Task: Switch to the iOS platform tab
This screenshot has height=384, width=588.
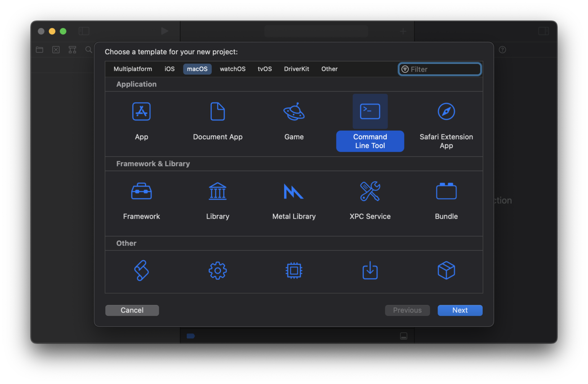Action: (170, 69)
